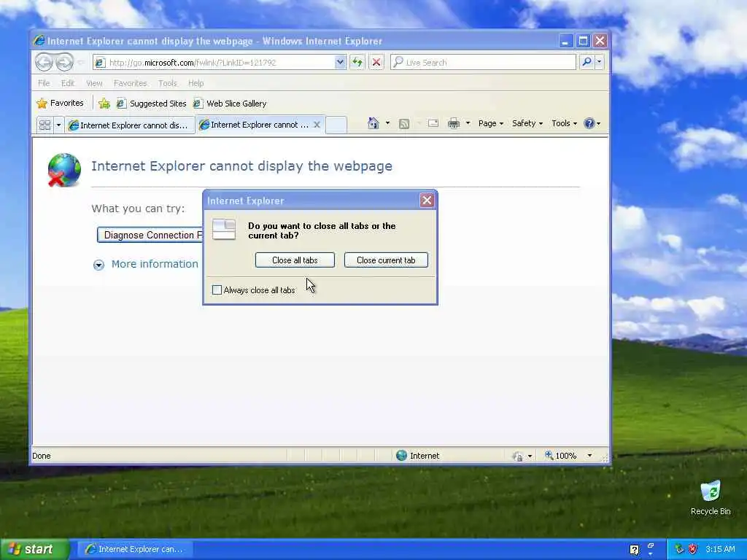The width and height of the screenshot is (747, 560).
Task: Click the taskbar help question icon
Action: coord(634,550)
